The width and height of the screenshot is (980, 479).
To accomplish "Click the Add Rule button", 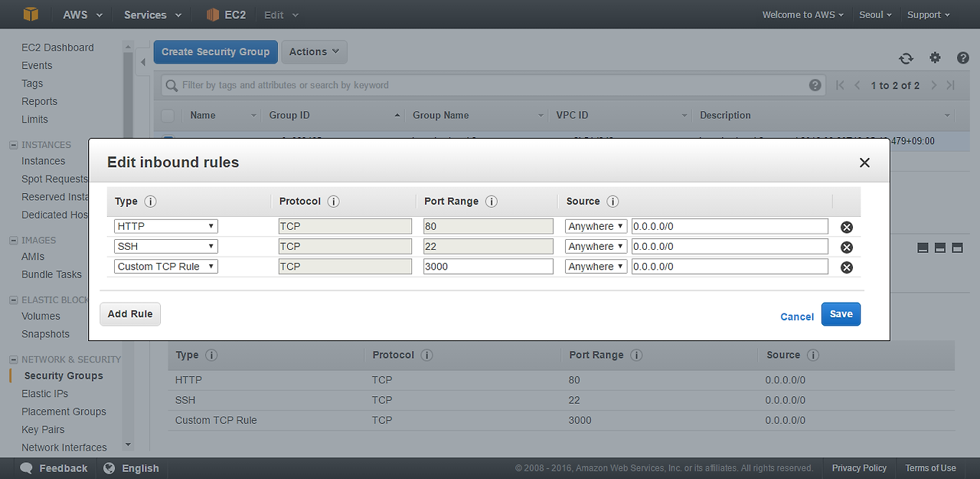I will 130,314.
